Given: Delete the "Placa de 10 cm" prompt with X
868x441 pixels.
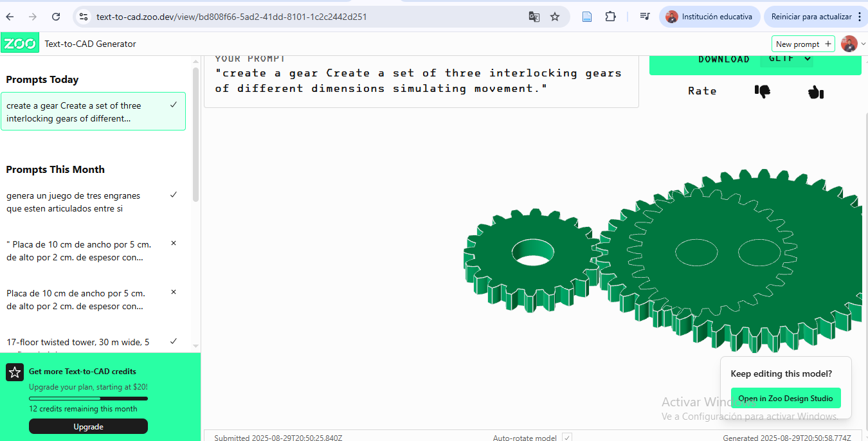Looking at the screenshot, I should [173, 244].
